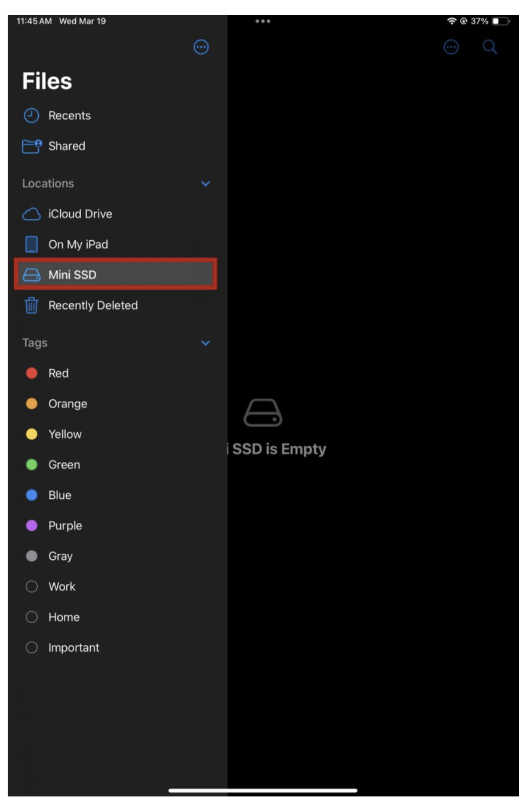Collapse the Tags section chevron

(205, 343)
